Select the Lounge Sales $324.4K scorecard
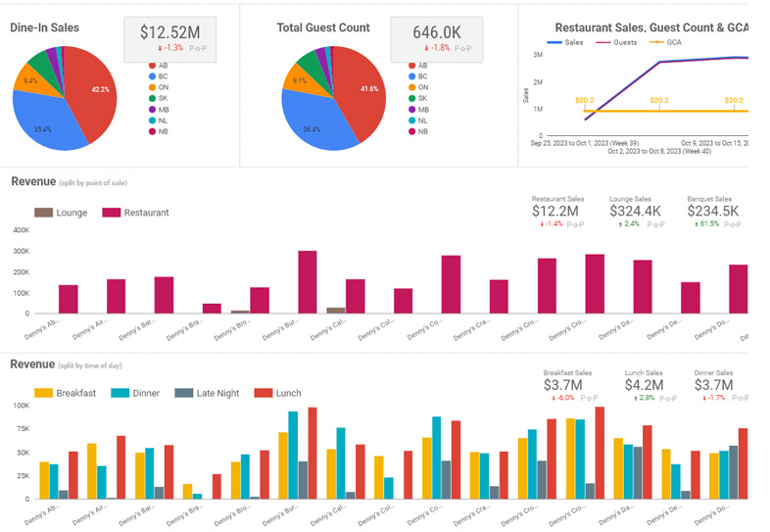The image size is (770, 532). point(636,210)
